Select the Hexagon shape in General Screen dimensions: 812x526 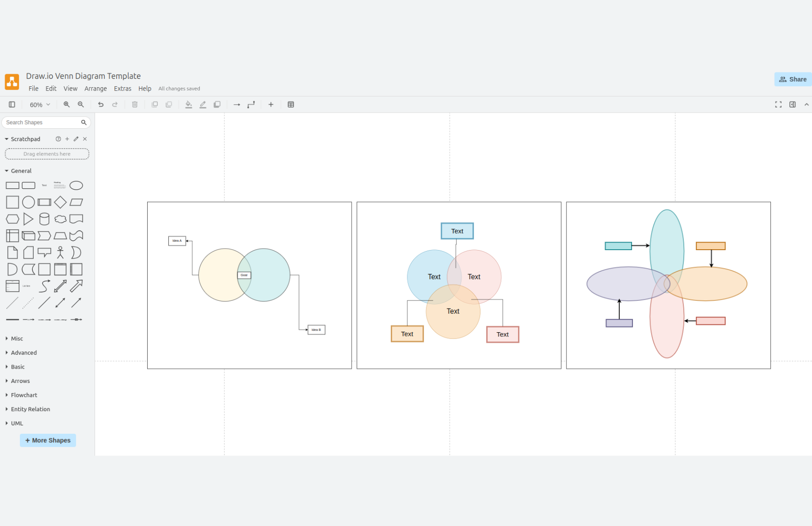tap(12, 219)
